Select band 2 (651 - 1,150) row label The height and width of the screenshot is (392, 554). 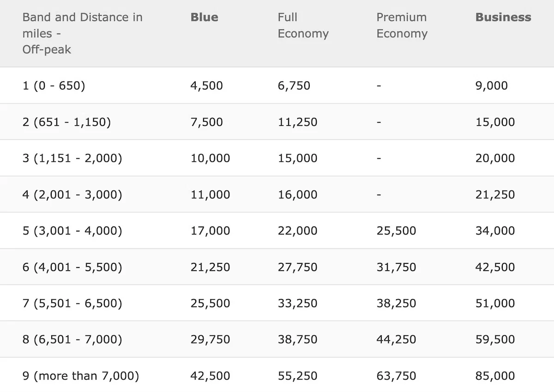(66, 122)
